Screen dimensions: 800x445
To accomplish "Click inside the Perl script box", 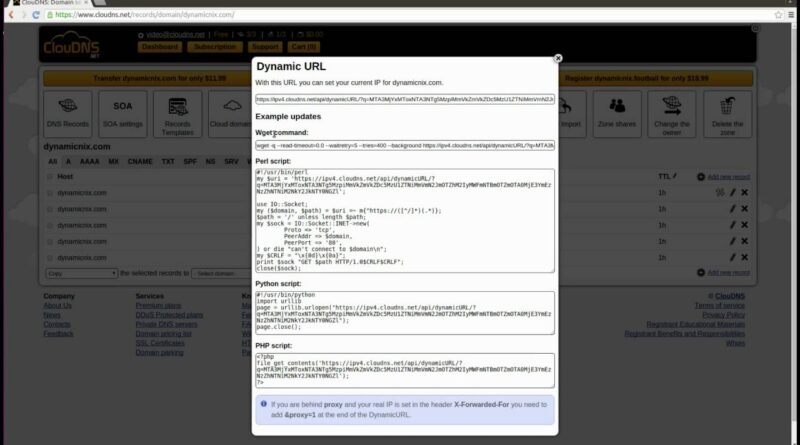I will pos(405,220).
